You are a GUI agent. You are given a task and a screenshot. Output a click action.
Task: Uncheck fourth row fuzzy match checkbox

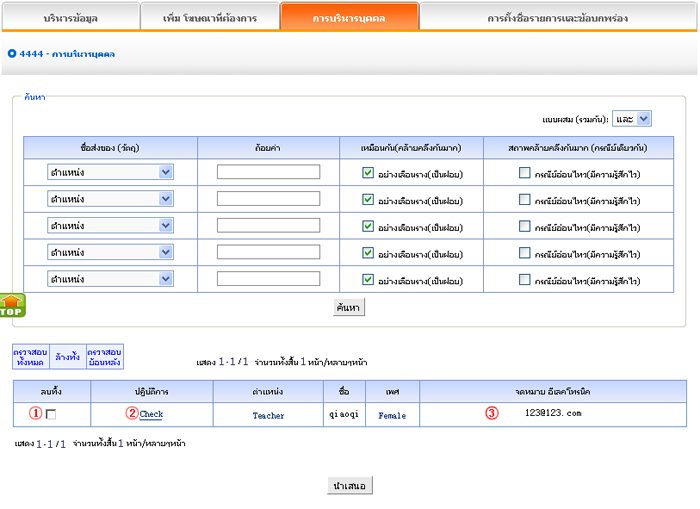368,253
